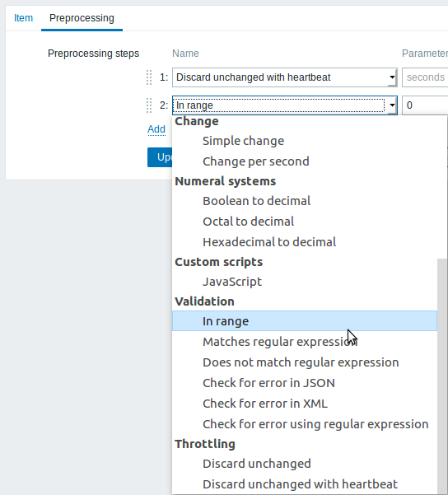Grab the drag handle of step 1
448x495 pixels.
[149, 77]
